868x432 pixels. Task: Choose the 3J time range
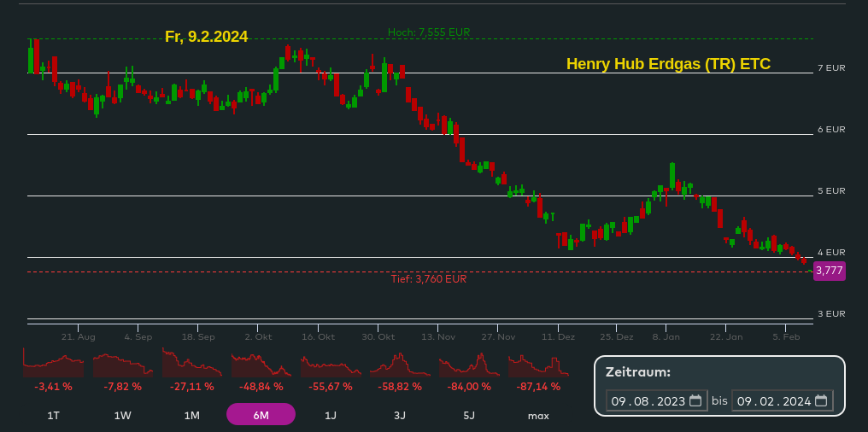[x=400, y=416]
